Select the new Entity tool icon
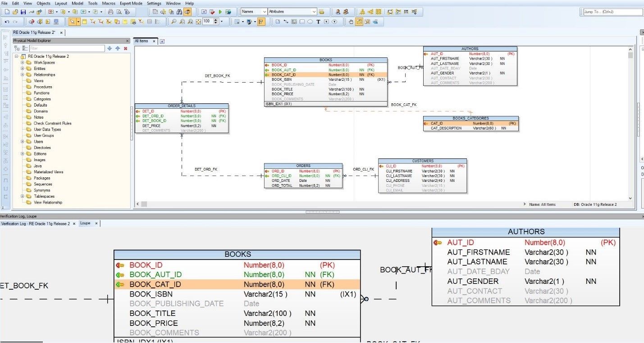Viewport: 644px width, 343px height. click(84, 22)
